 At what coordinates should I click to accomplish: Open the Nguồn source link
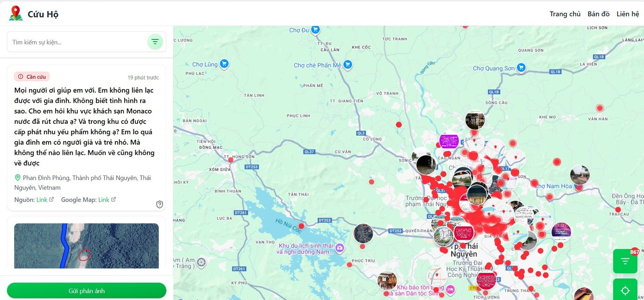click(45, 200)
